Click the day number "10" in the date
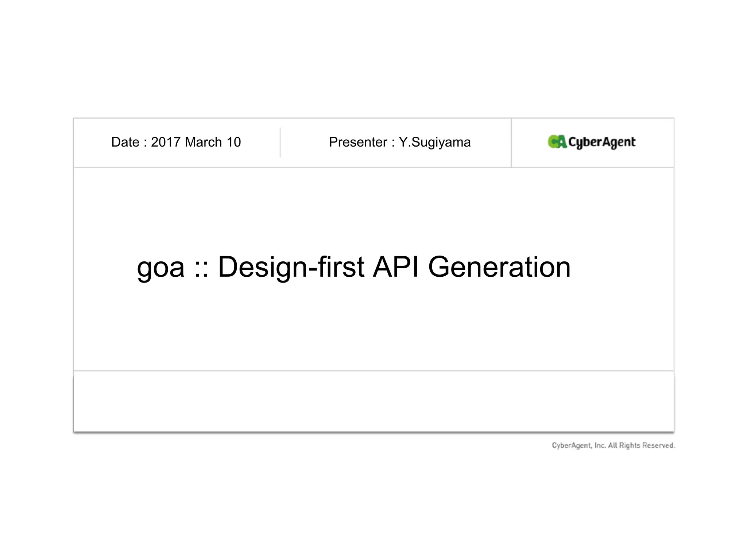This screenshot has height=560, width=747. pyautogui.click(x=233, y=142)
